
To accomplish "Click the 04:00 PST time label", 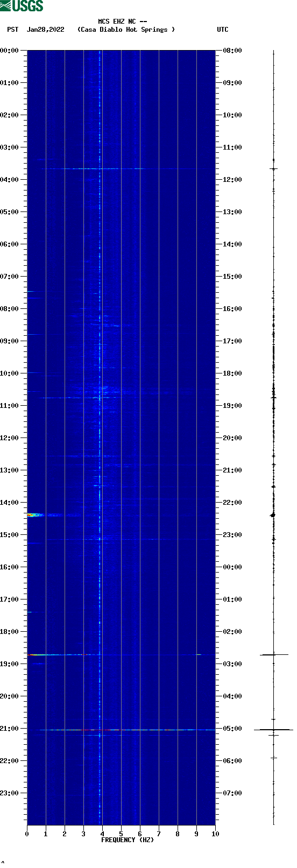I will pos(10,180).
